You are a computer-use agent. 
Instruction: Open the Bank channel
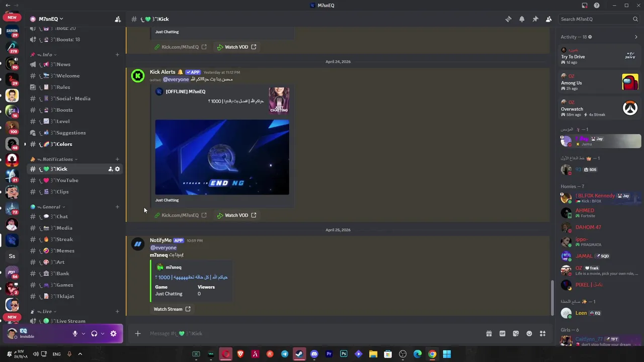[x=75, y=274]
